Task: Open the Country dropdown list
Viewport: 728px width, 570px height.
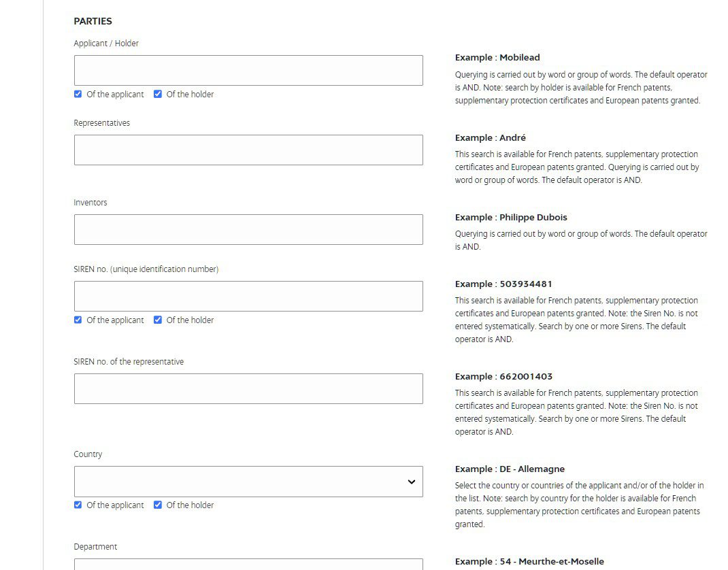Action: (x=248, y=482)
